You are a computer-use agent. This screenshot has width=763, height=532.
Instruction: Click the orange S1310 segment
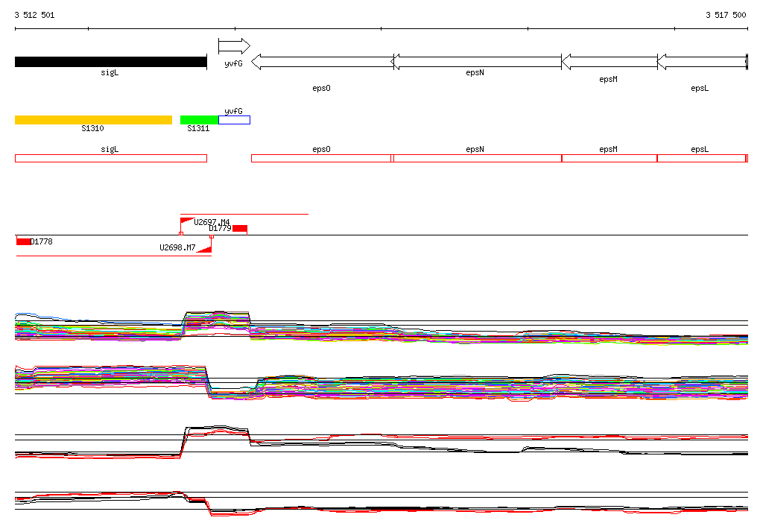tap(93, 120)
